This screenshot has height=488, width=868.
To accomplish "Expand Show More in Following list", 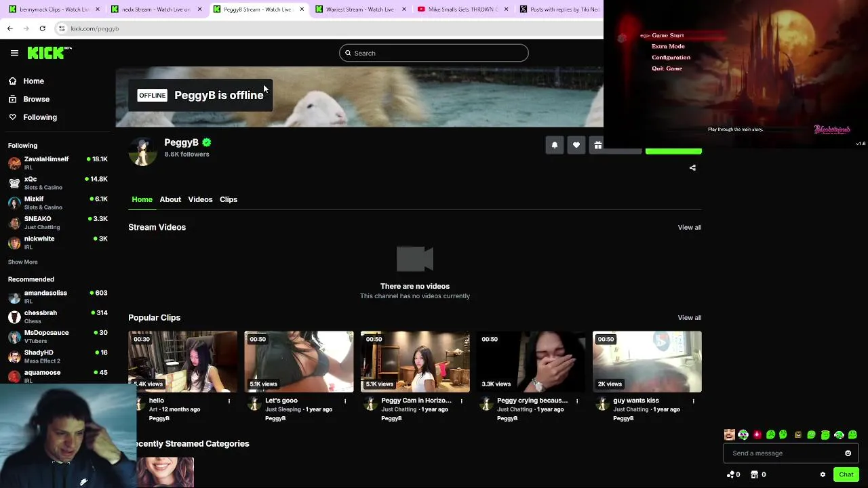I will (x=23, y=262).
